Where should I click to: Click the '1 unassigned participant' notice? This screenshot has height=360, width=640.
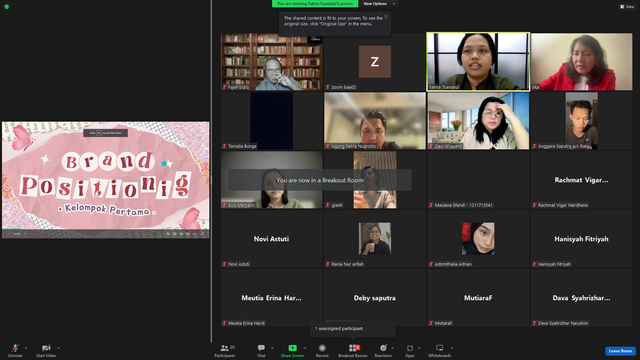pos(353,329)
